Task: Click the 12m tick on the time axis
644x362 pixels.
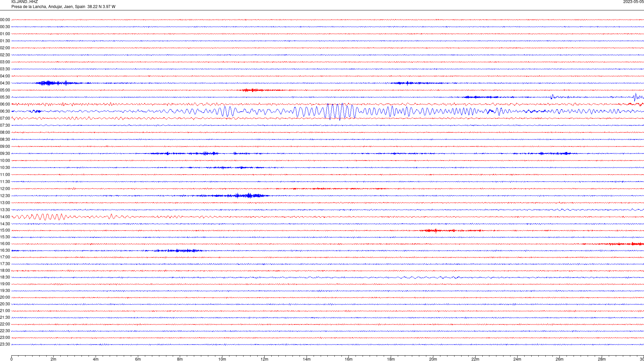Action: pyautogui.click(x=264, y=359)
